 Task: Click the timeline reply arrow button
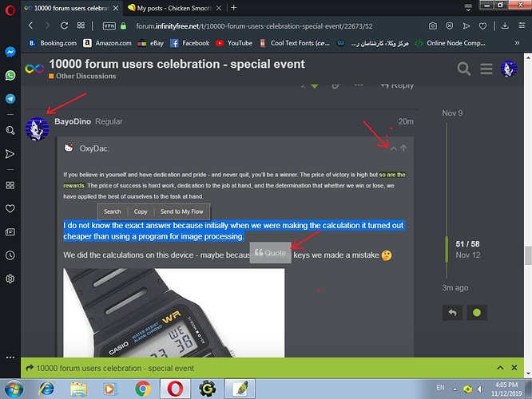coord(452,313)
